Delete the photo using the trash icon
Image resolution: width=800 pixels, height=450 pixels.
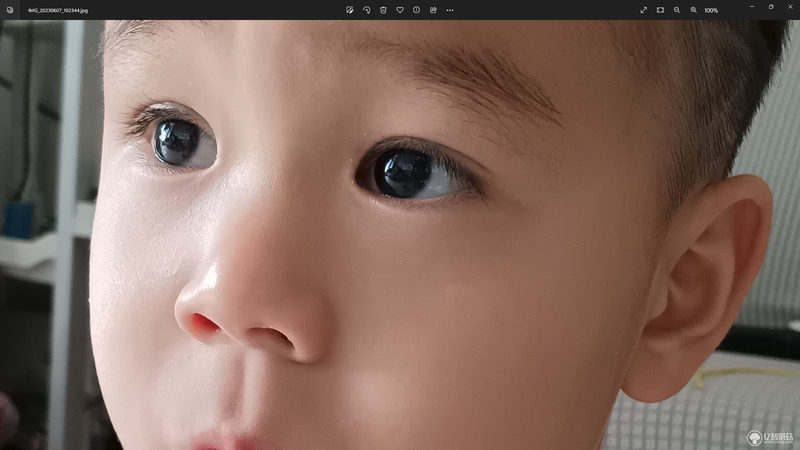point(383,10)
